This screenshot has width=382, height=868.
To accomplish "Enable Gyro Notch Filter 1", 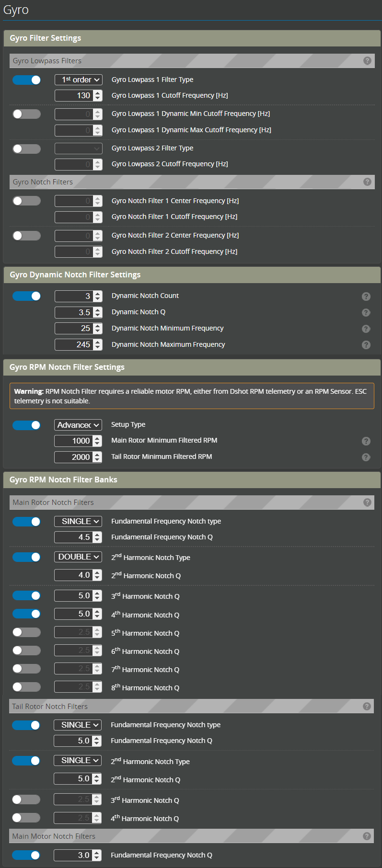I will (x=26, y=201).
